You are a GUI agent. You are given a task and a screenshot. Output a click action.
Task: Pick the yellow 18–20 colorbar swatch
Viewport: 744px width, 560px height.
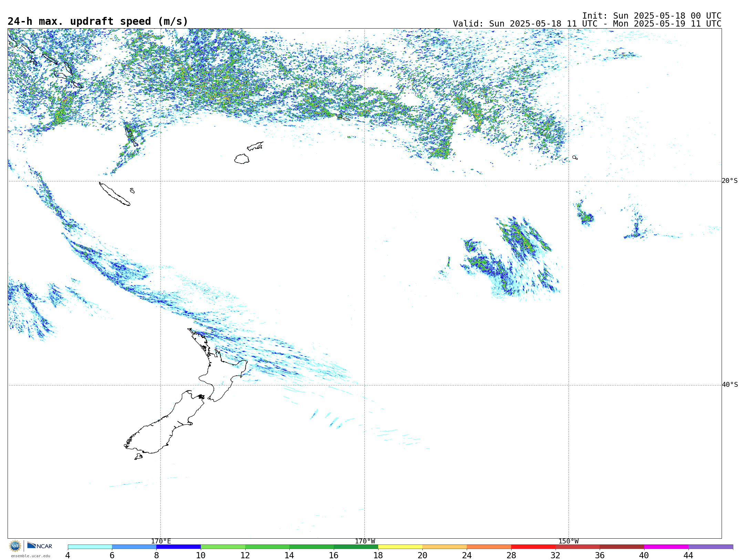(400, 547)
